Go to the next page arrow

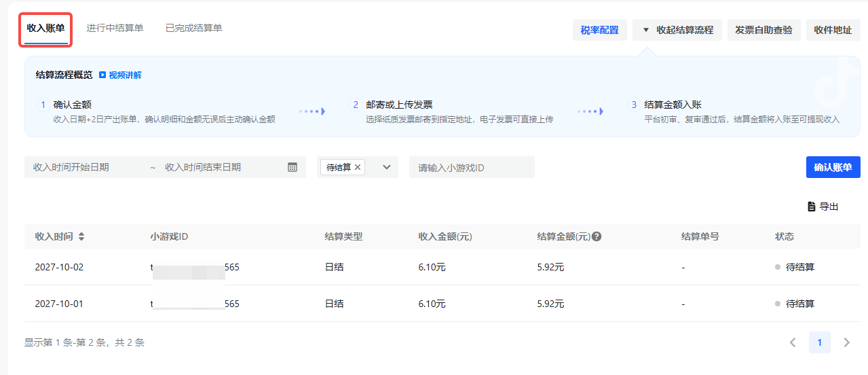pyautogui.click(x=846, y=342)
